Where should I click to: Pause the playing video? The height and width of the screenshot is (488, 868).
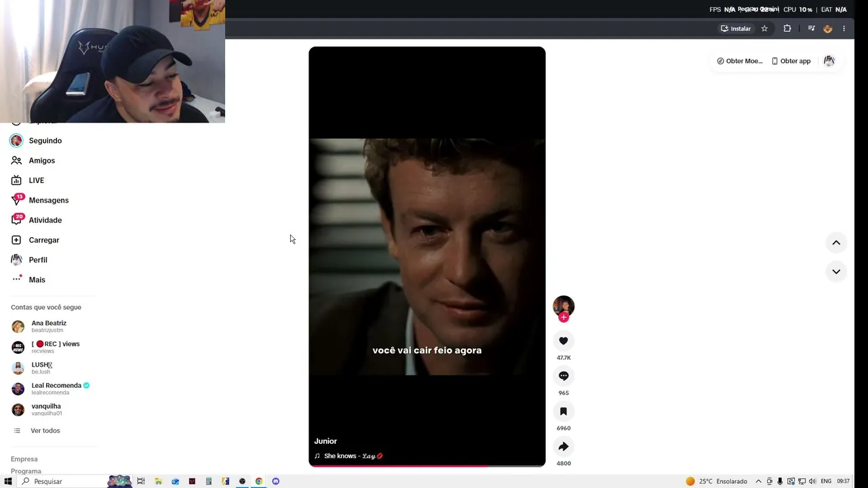click(x=427, y=256)
